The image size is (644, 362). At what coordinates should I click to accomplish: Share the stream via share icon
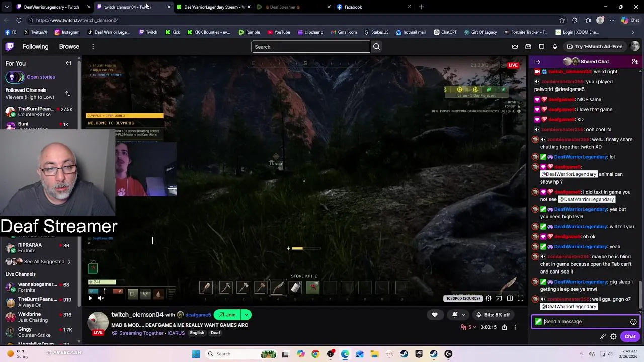505,327
